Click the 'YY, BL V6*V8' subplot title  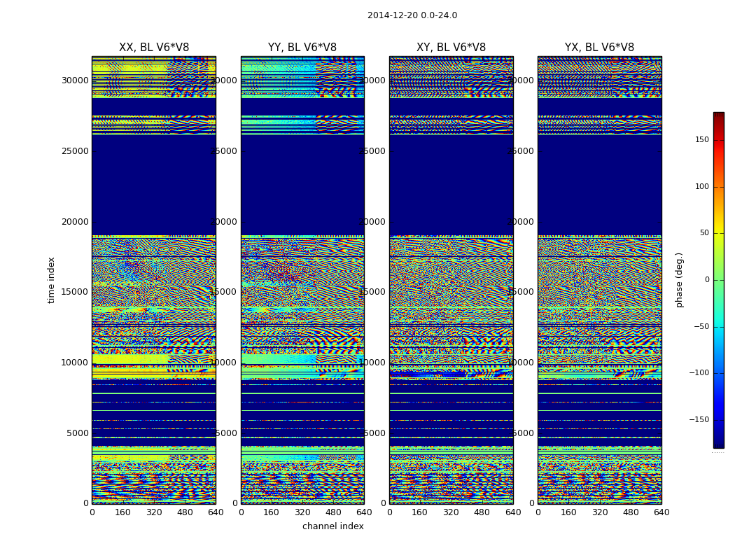tap(302, 48)
